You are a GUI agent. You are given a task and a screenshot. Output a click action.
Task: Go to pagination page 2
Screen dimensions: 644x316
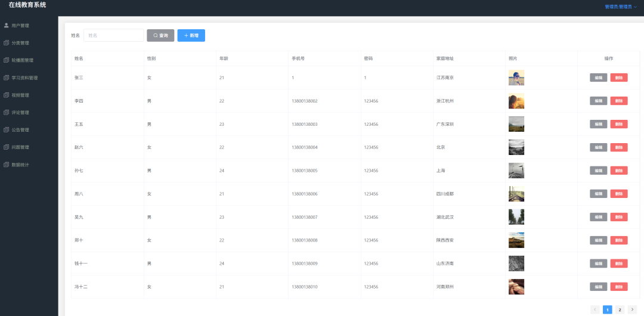tap(620, 309)
